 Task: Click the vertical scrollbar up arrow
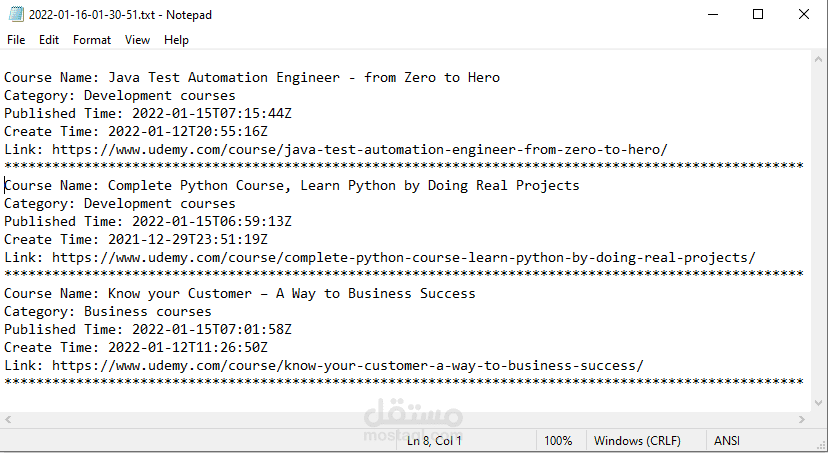point(819,60)
